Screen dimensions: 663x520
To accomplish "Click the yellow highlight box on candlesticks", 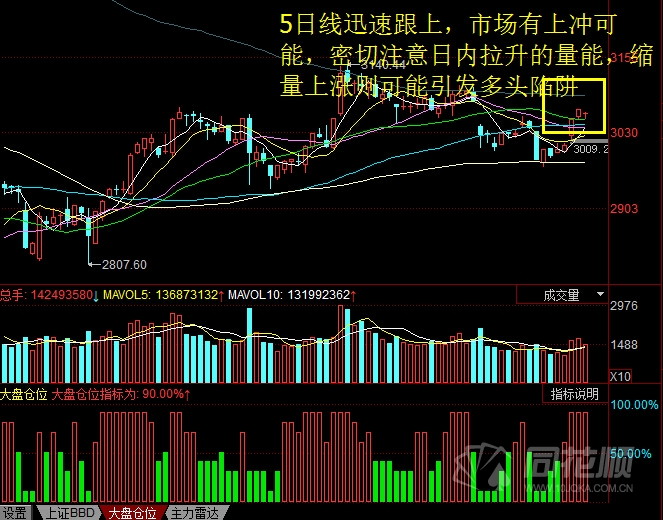I will (574, 105).
